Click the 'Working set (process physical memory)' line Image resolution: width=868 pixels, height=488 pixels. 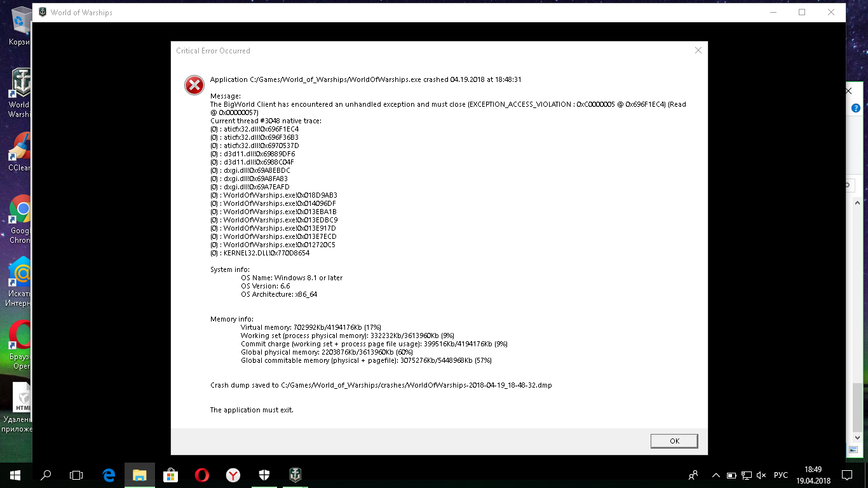point(348,335)
